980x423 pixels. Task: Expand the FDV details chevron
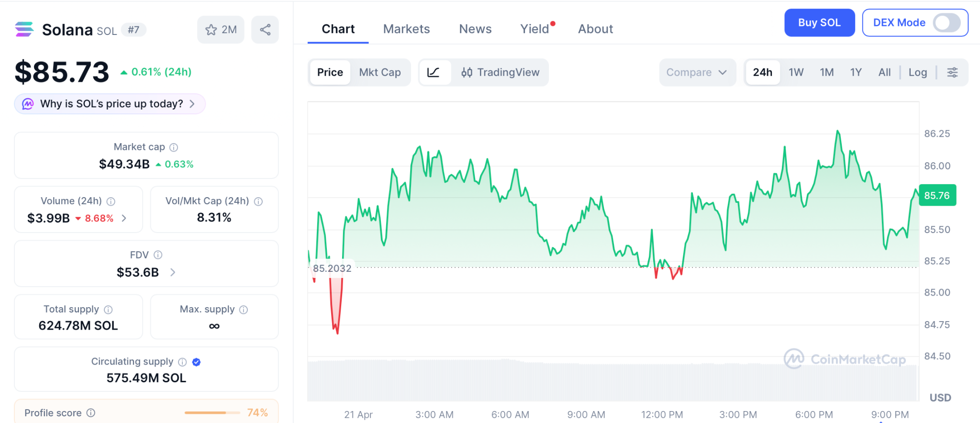click(x=173, y=272)
